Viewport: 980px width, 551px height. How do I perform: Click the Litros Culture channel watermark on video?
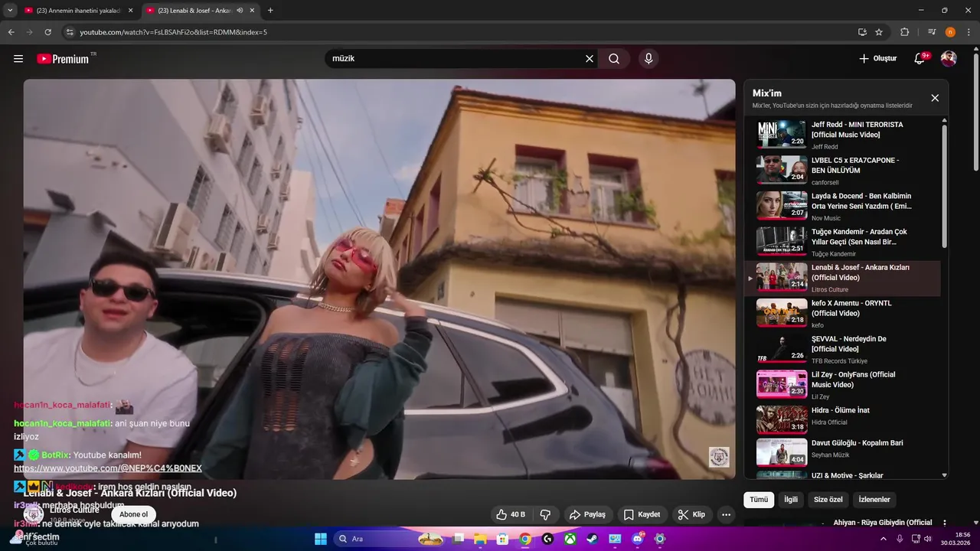tap(719, 457)
